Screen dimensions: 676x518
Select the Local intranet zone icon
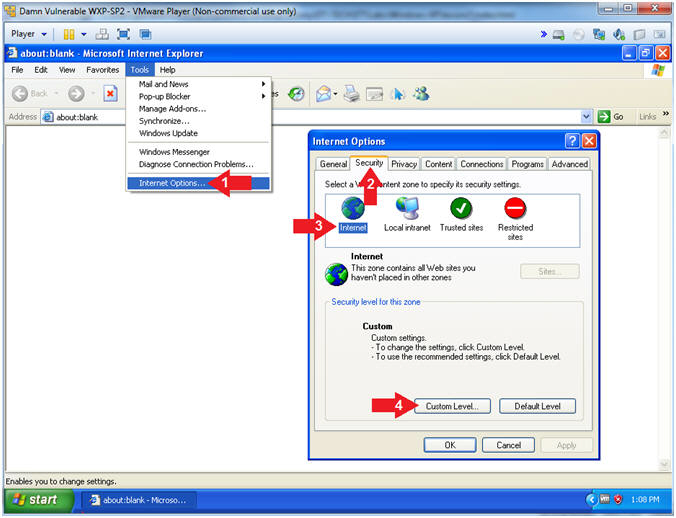tap(407, 208)
